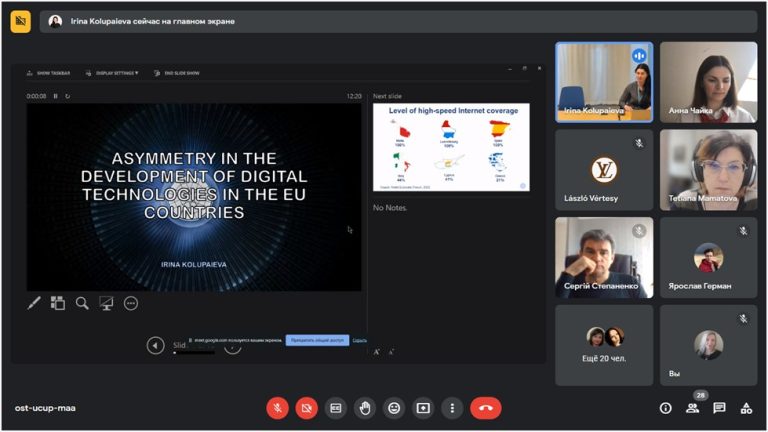Click the participant count badge 28

pos(701,395)
